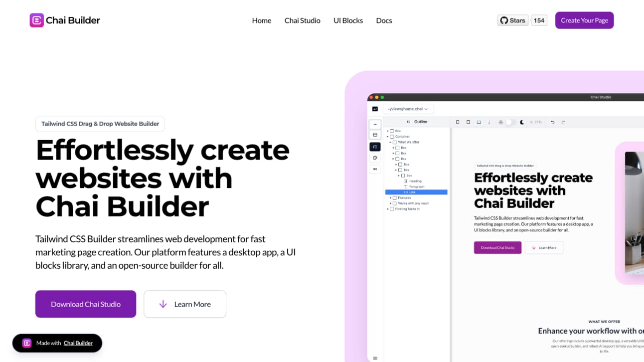Click the GitHub Stars button
The height and width of the screenshot is (362, 644).
513,20
